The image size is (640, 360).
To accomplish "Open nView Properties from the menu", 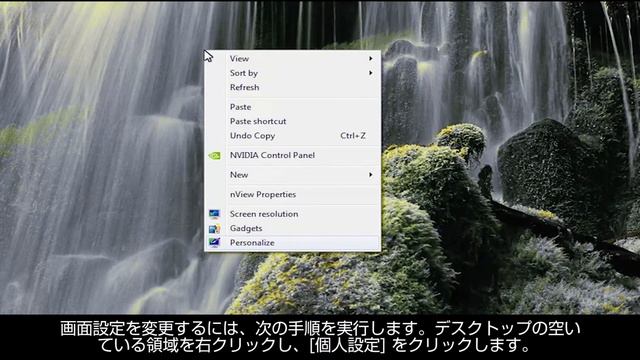I will 292,194.
